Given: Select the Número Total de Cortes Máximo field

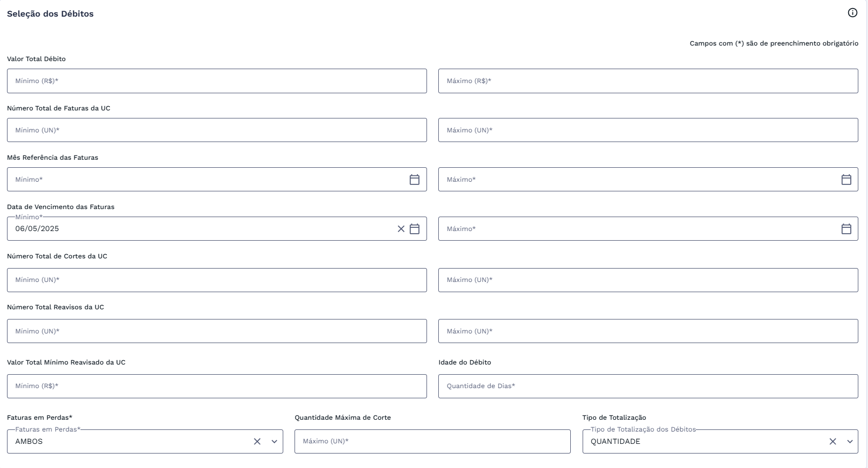Looking at the screenshot, I should (648, 280).
